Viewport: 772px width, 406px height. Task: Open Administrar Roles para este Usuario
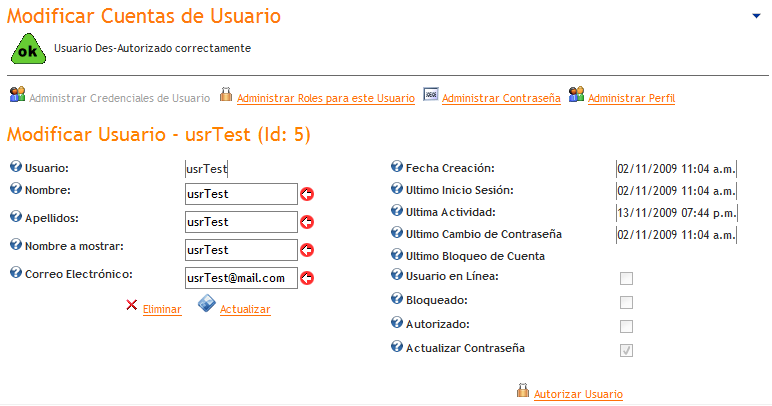coord(326,98)
